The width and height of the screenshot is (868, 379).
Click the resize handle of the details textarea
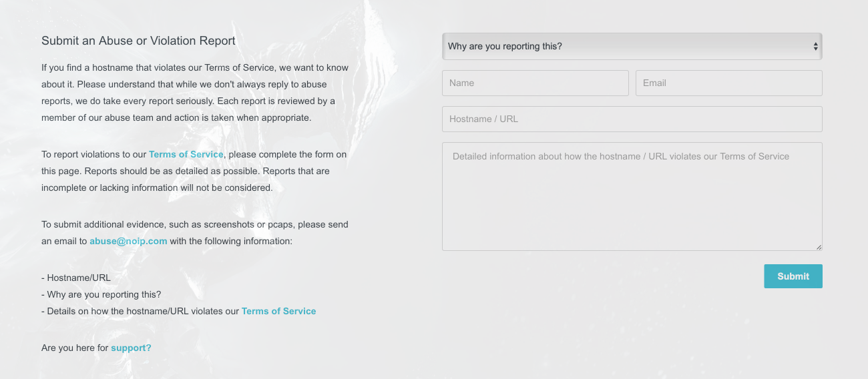(x=819, y=247)
